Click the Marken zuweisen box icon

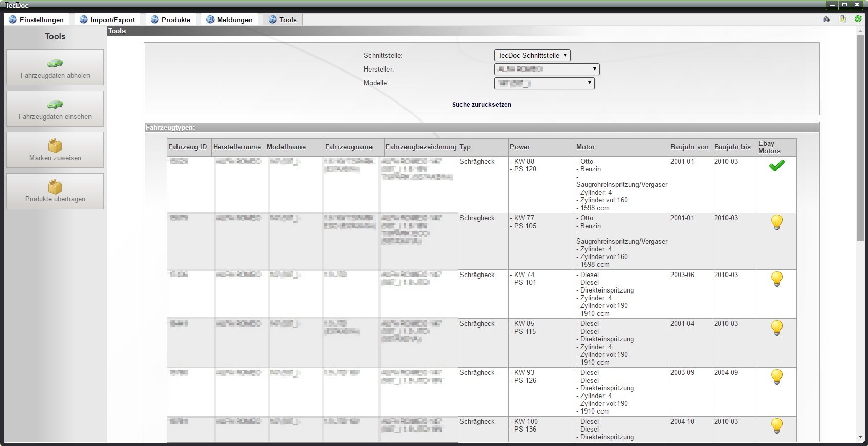tap(55, 146)
